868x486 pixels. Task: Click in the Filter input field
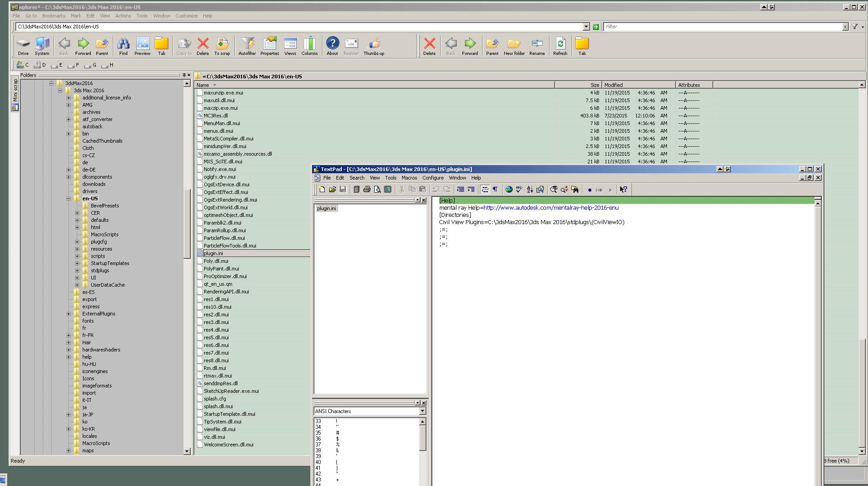(722, 27)
